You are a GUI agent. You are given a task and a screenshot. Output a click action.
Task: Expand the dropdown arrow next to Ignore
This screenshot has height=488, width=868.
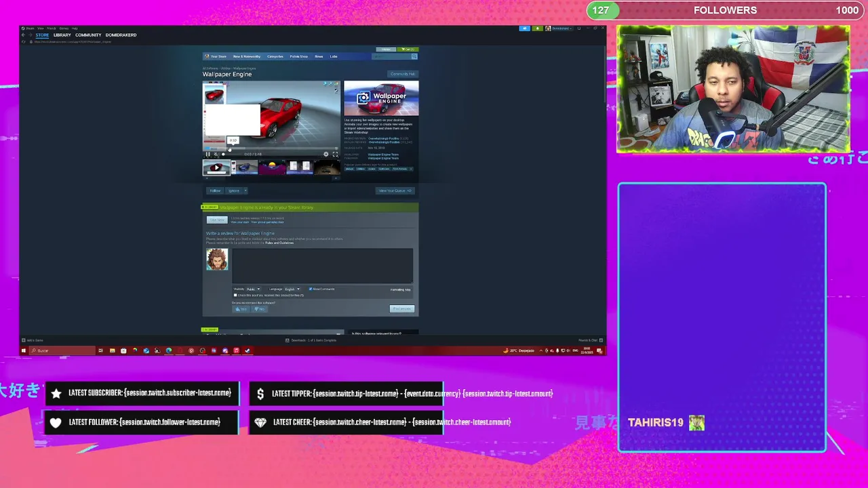[x=245, y=190]
